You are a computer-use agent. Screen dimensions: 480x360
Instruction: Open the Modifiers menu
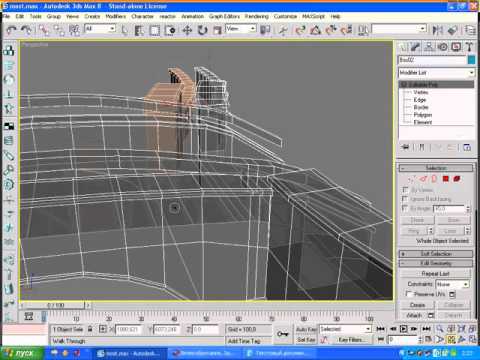pos(115,16)
